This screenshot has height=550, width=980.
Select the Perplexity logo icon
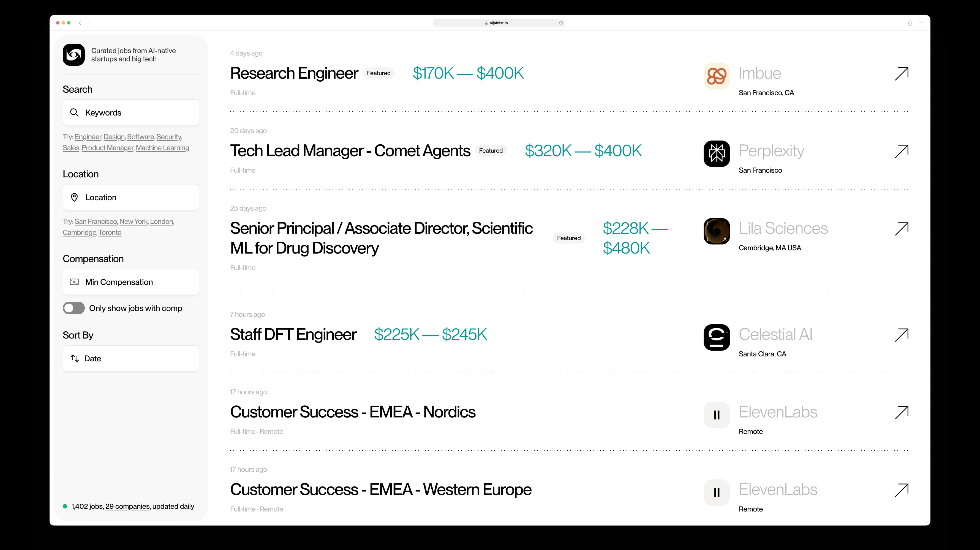click(x=716, y=153)
